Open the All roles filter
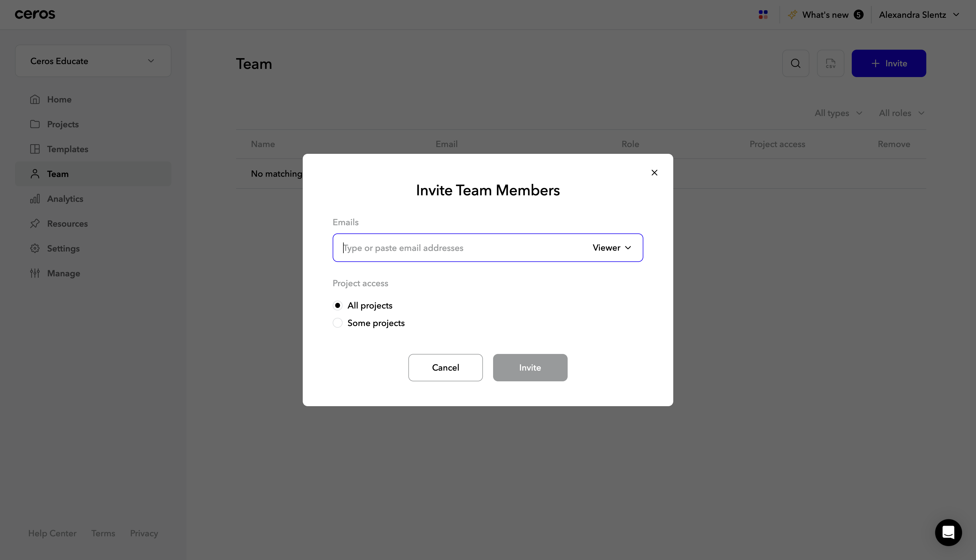 901,113
